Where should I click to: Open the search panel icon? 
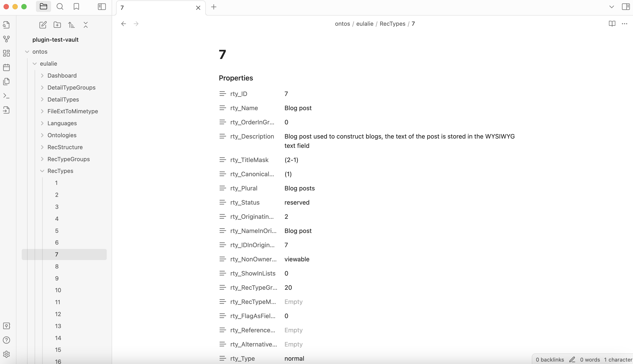point(60,6)
